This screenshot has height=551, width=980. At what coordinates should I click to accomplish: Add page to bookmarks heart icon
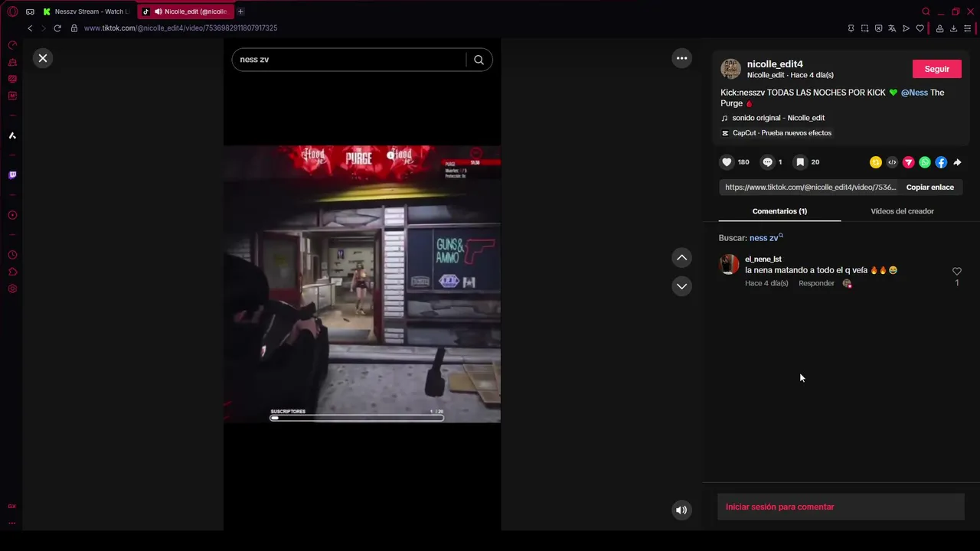[x=920, y=28]
